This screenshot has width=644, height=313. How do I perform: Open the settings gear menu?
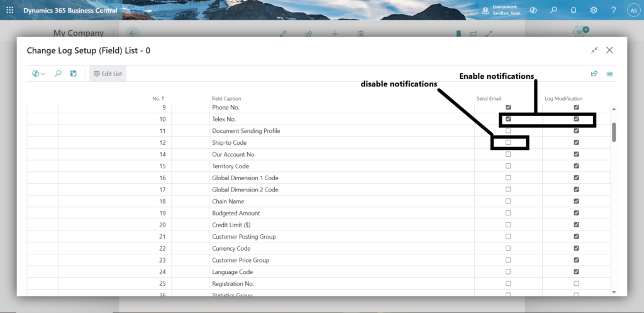point(594,10)
